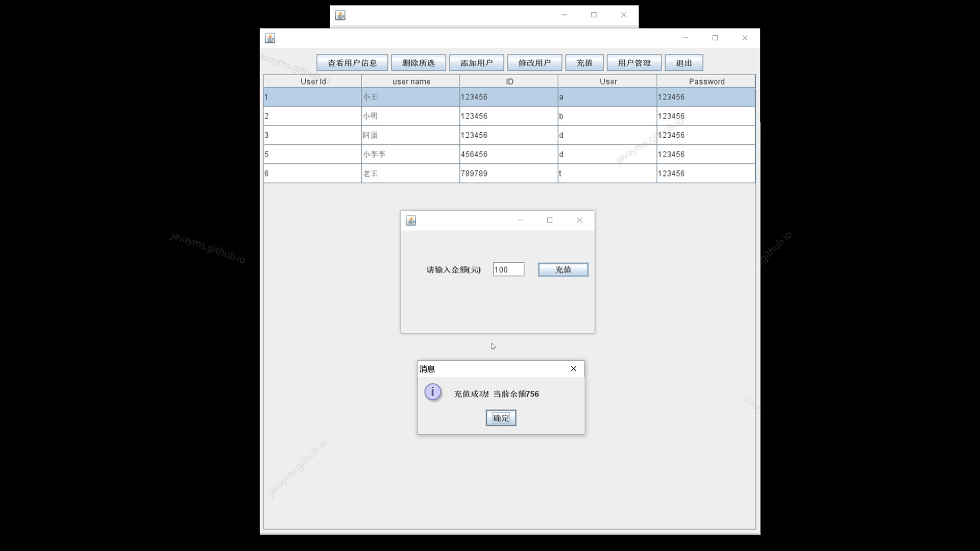The height and width of the screenshot is (551, 980).
Task: Click the info icon in the 消息 dialog
Action: point(433,392)
